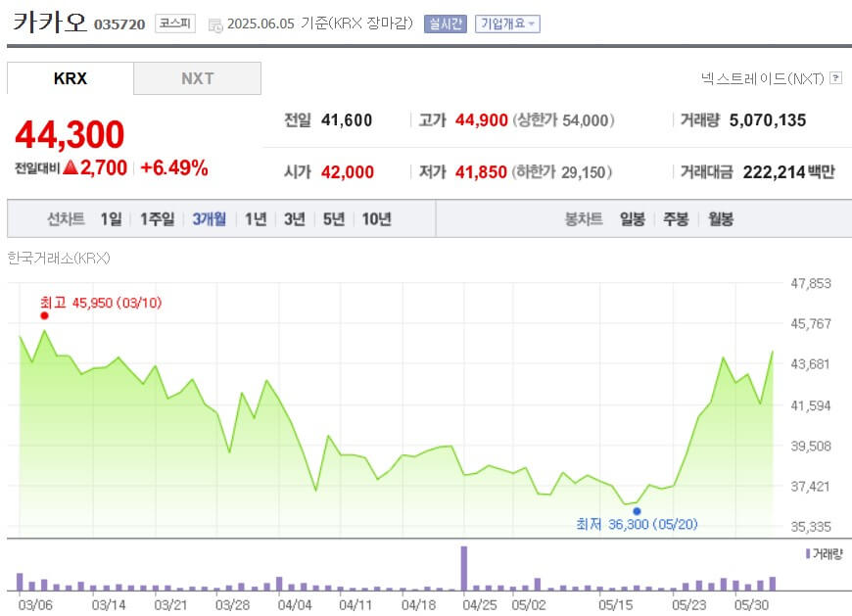Click the stock code 035720
The width and height of the screenshot is (852, 616).
[119, 25]
